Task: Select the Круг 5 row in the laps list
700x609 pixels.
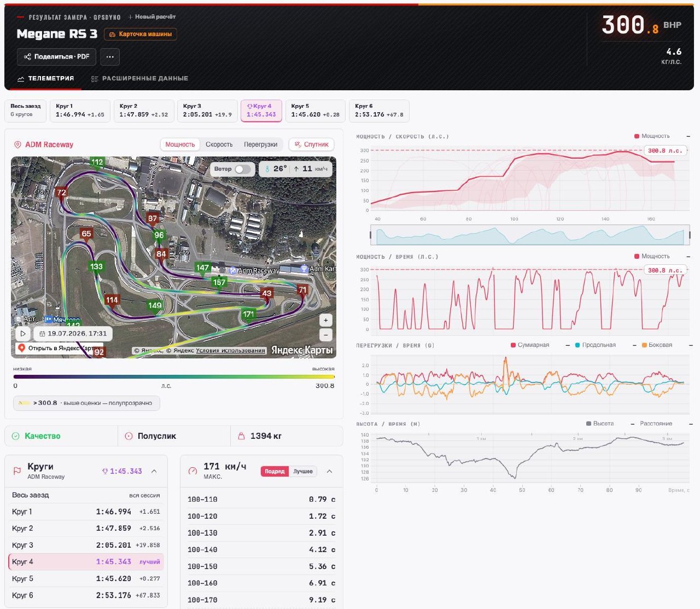Action: point(86,578)
